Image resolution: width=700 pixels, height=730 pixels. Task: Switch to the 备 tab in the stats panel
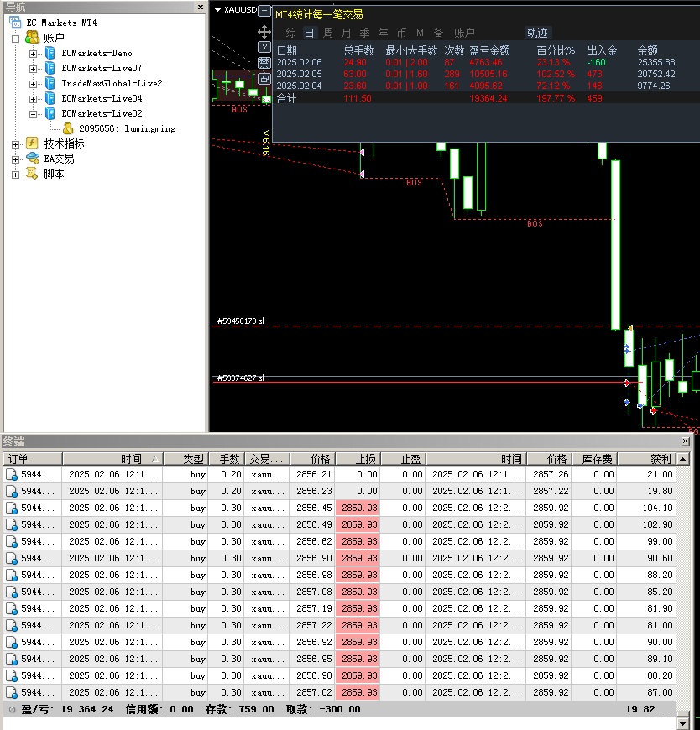[438, 33]
